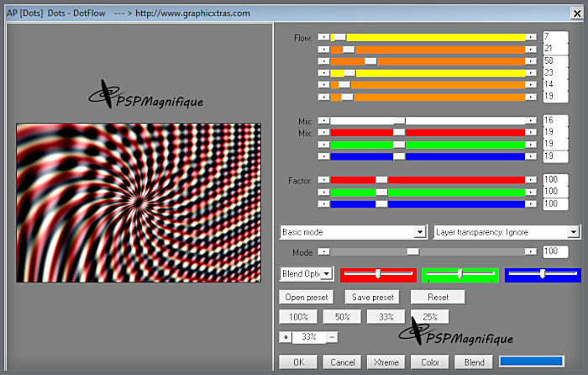
Task: Click left arrow of white Mix slider
Action: pos(324,121)
